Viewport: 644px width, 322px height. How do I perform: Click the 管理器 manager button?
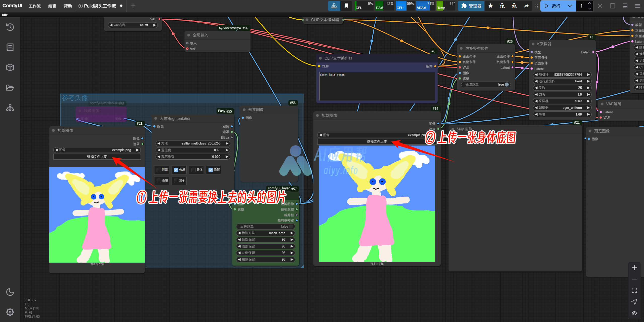point(471,6)
